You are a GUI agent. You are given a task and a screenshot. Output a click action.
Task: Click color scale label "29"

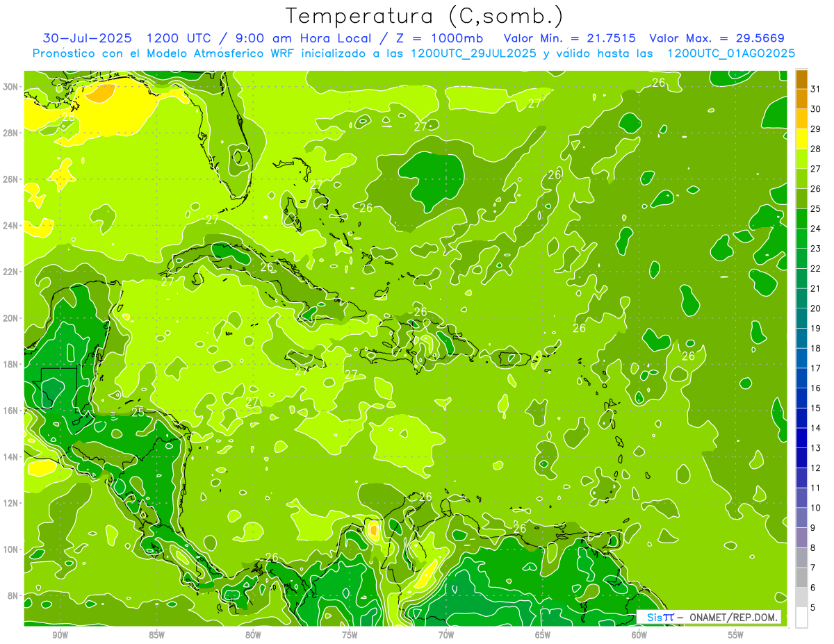click(816, 129)
